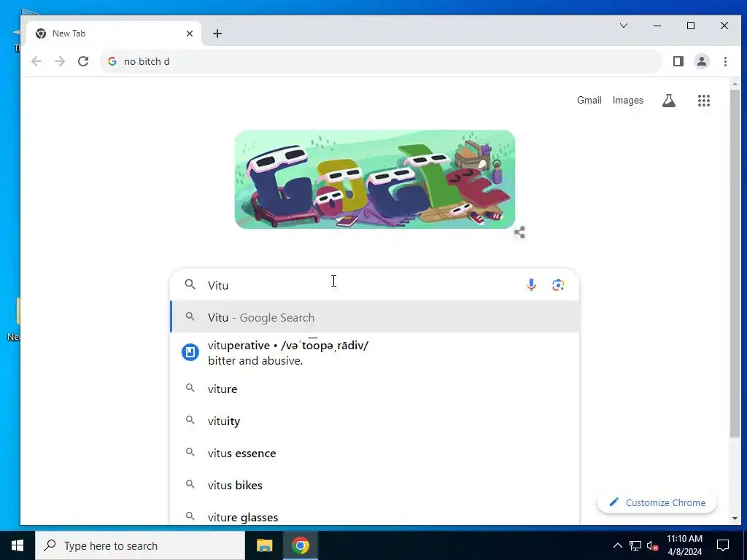Click the muted volume tray icon
Image resolution: width=747 pixels, height=560 pixels.
(653, 545)
